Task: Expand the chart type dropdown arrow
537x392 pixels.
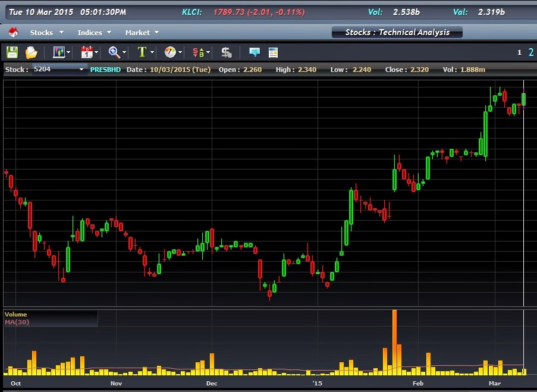Action: pyautogui.click(x=68, y=52)
